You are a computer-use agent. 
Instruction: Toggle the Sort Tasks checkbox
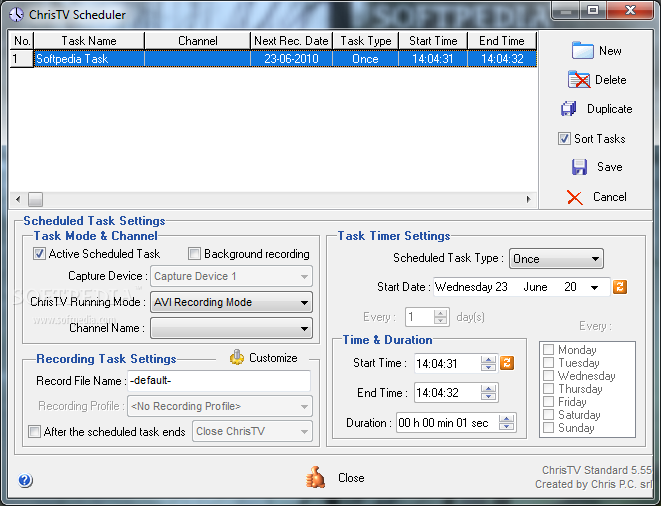click(x=564, y=138)
